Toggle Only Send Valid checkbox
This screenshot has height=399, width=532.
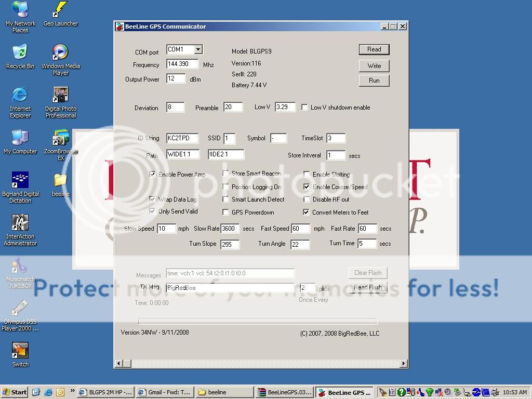(152, 211)
